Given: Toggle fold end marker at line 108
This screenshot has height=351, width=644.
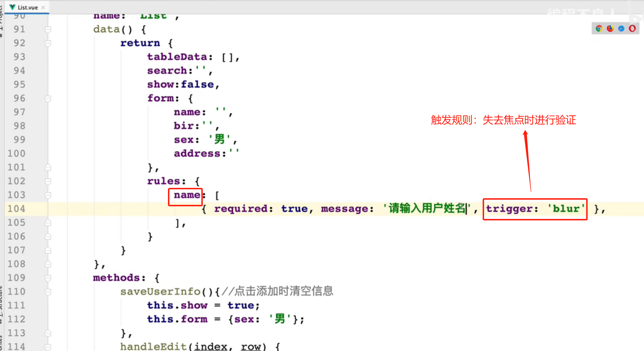Looking at the screenshot, I should (x=48, y=264).
